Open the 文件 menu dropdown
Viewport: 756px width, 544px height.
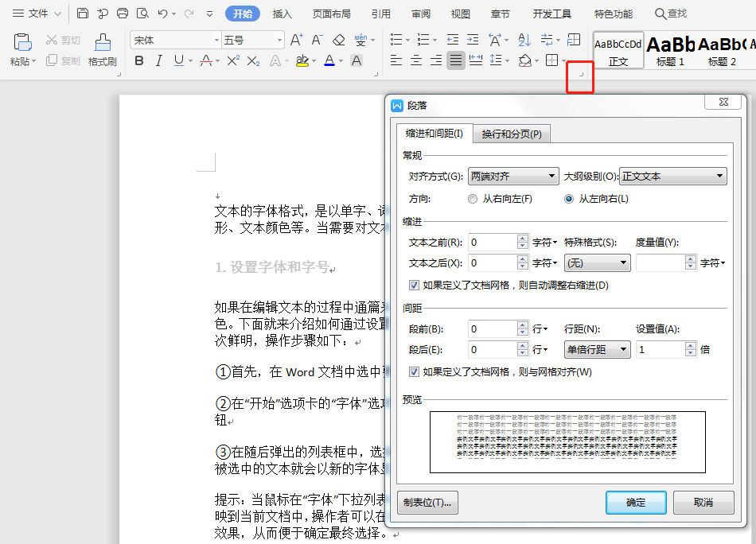37,14
